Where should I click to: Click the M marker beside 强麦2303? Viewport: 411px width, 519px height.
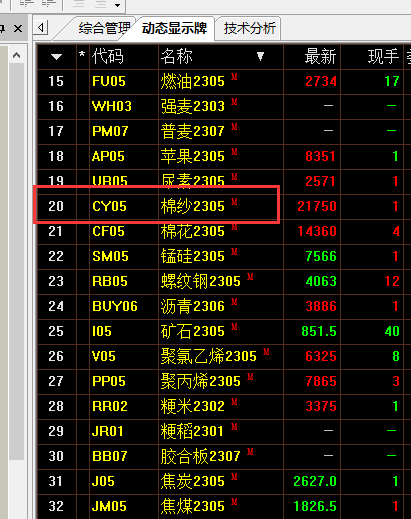click(234, 102)
